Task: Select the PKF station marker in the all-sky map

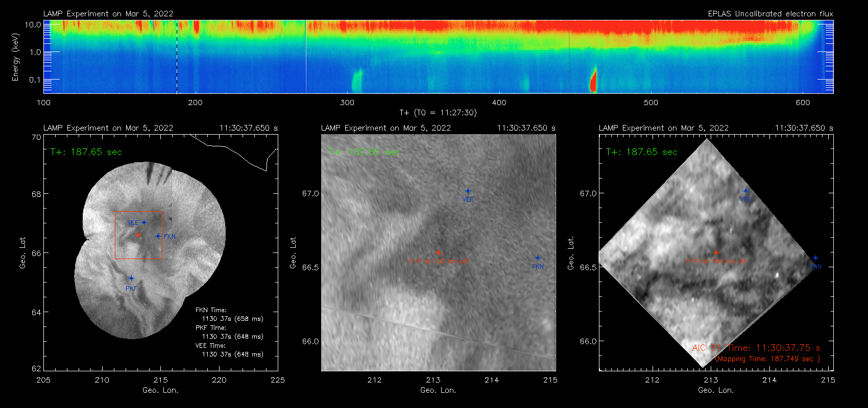Action: (131, 278)
